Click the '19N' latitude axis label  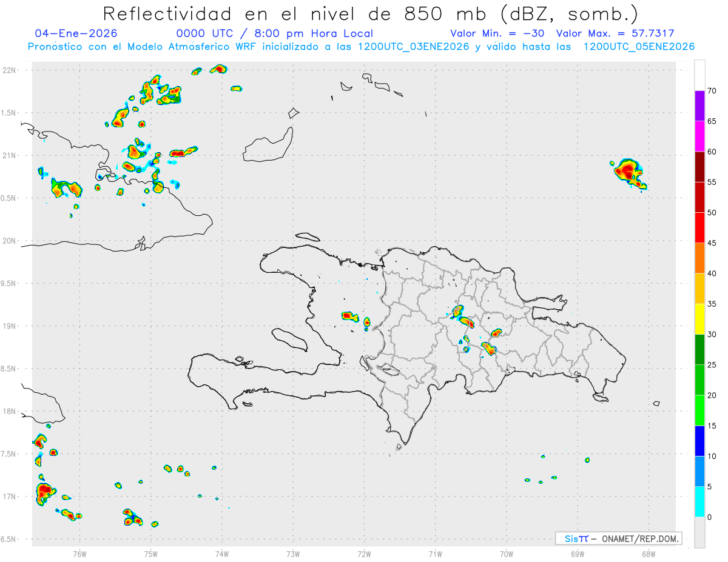[x=10, y=326]
